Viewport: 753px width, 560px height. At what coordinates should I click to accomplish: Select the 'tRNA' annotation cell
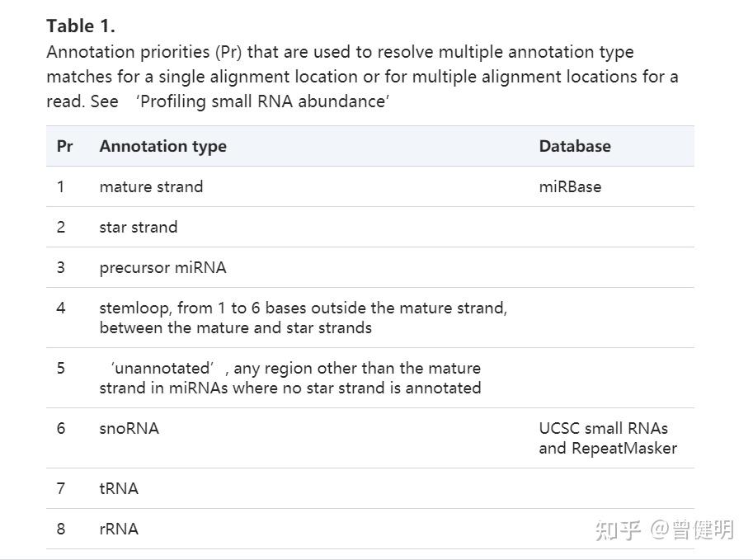coord(119,488)
